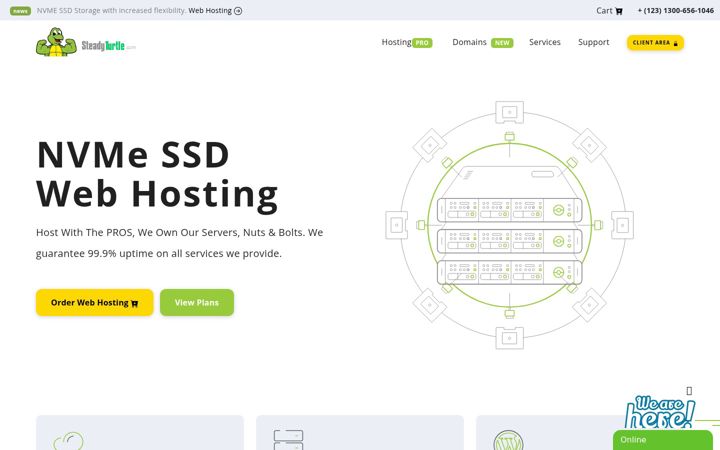Viewport: 720px width, 450px height.
Task: Open the Cart shopping cart icon
Action: pyautogui.click(x=619, y=11)
